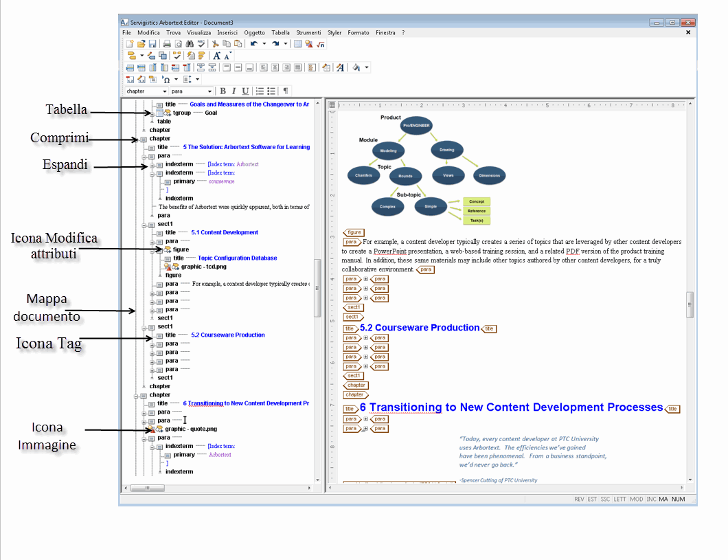Click the large A increase font icon

[217, 56]
